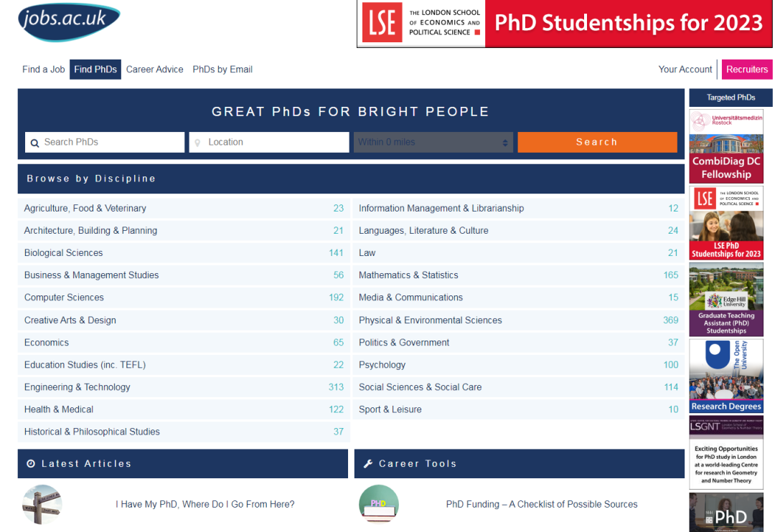Switch to the Find PhDs tab

pyautogui.click(x=95, y=69)
